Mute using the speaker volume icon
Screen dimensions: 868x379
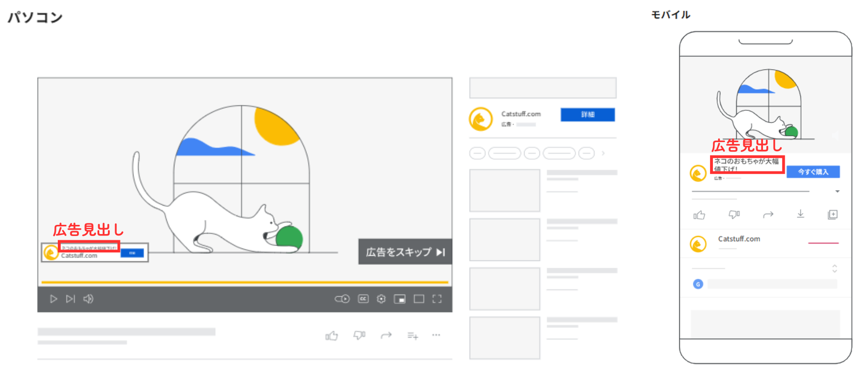pos(88,299)
